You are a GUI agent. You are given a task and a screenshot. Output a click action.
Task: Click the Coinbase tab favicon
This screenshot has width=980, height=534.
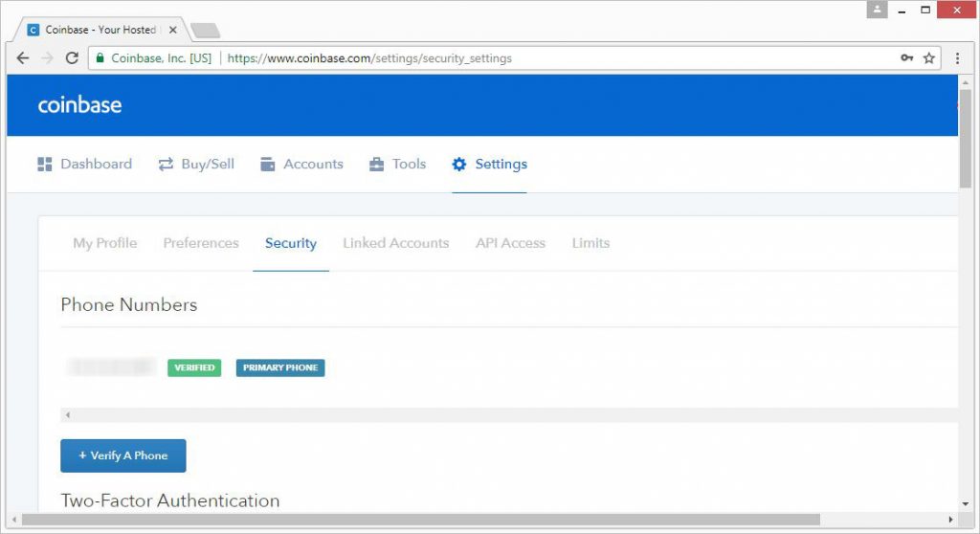point(33,30)
